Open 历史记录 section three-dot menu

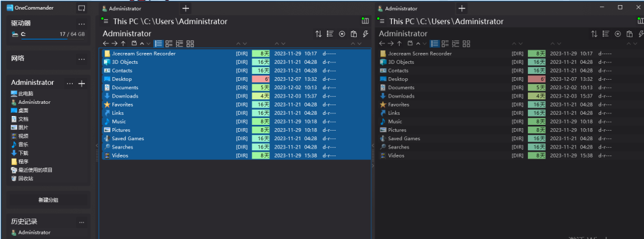point(82,222)
